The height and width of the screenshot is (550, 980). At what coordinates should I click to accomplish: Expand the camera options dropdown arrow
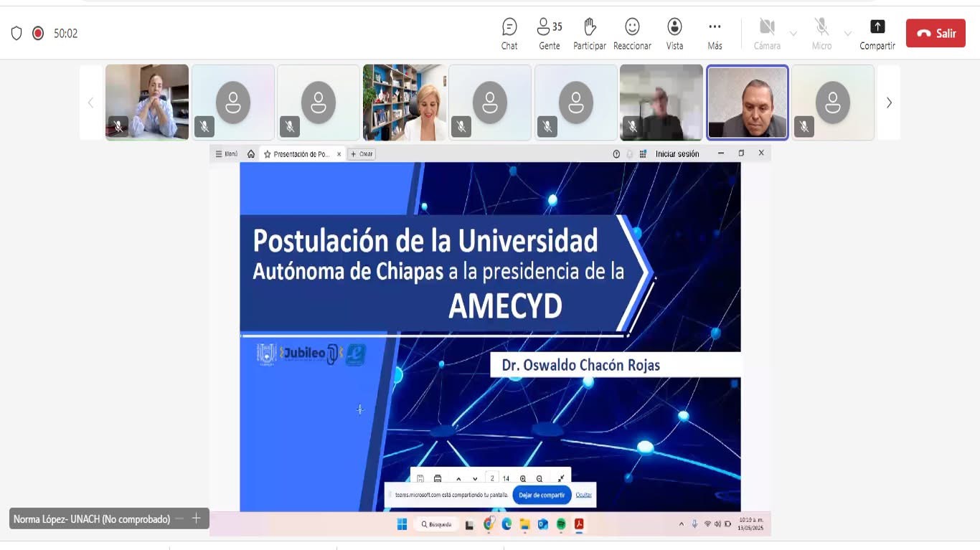coord(793,34)
